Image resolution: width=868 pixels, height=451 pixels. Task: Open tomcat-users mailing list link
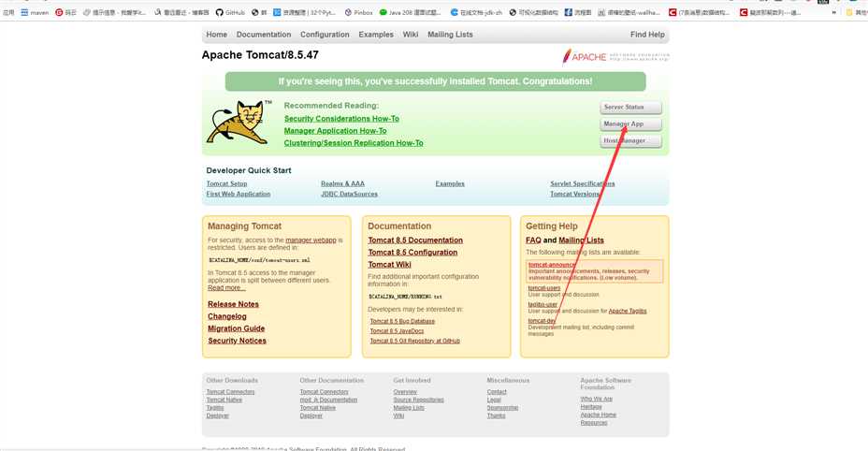point(544,288)
